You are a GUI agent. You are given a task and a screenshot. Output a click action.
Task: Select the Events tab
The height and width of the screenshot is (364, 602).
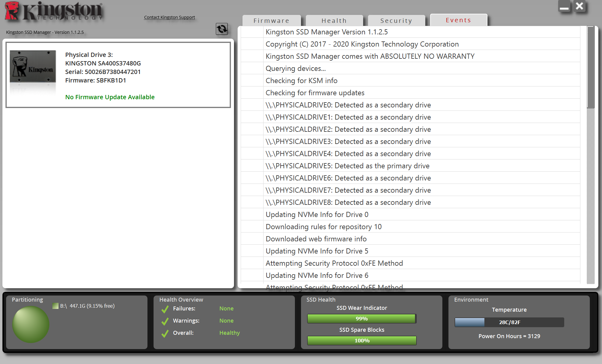tap(458, 20)
